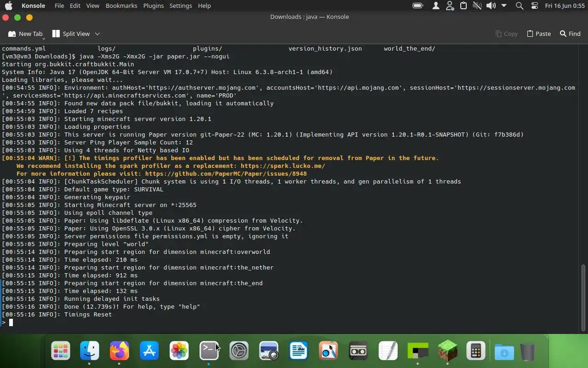Screen dimensions: 588x368
Task: Open Spotlight search magnifier in menu bar
Action: pyautogui.click(x=520, y=6)
